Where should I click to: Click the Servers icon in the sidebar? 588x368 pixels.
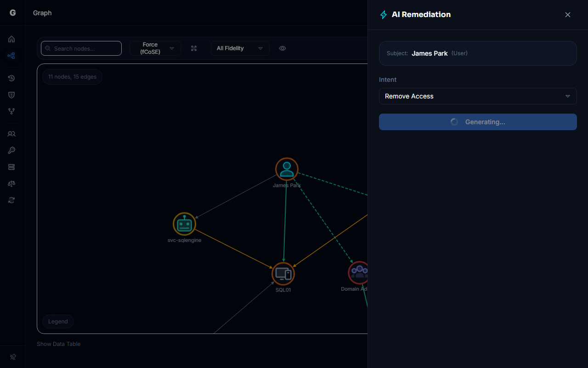(x=11, y=167)
